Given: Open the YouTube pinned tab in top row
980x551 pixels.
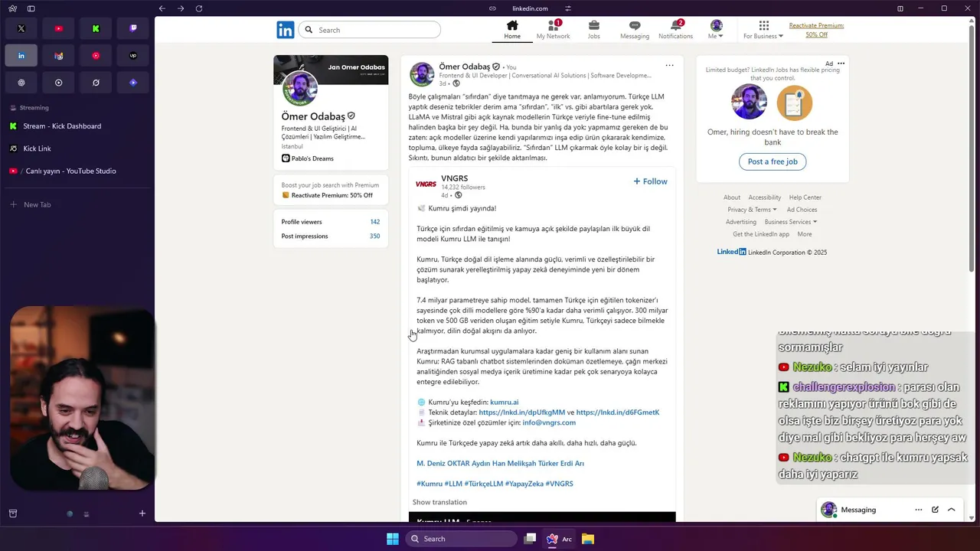Looking at the screenshot, I should [x=59, y=29].
